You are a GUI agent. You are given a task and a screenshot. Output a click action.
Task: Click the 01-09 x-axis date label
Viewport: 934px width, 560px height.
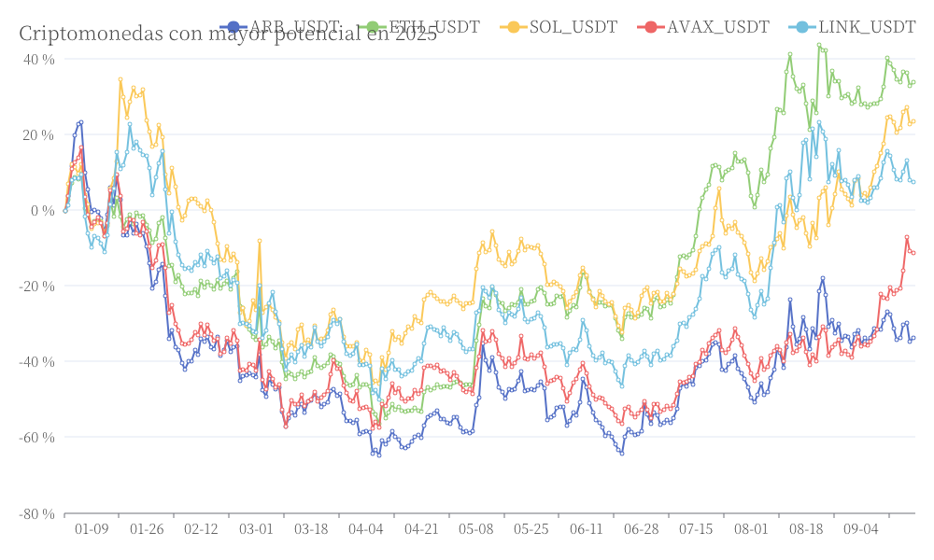[x=92, y=529]
